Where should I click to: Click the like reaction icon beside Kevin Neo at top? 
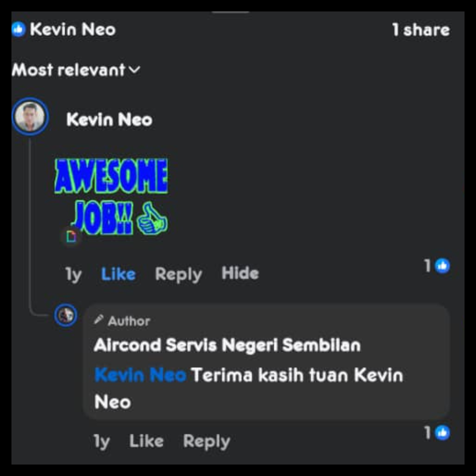[x=18, y=30]
